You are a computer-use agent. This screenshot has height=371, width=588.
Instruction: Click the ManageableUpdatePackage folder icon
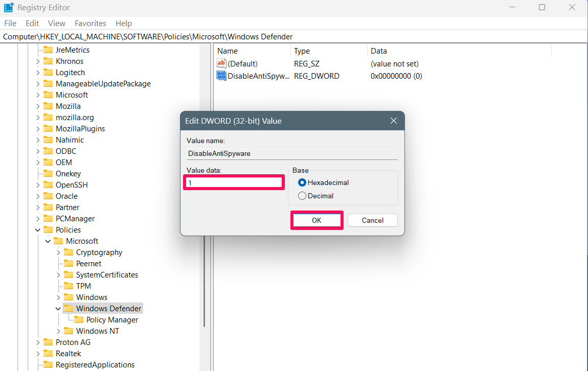click(x=48, y=84)
